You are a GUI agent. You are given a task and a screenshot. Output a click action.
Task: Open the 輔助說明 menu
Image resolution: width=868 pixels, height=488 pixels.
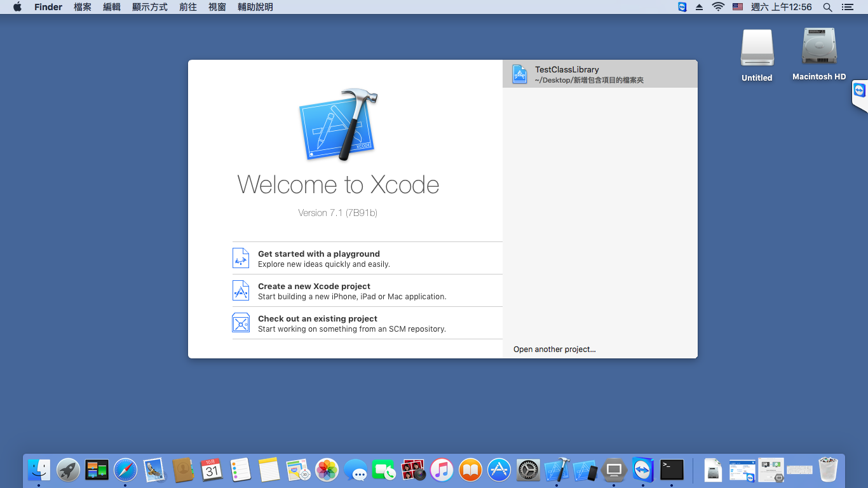(255, 7)
